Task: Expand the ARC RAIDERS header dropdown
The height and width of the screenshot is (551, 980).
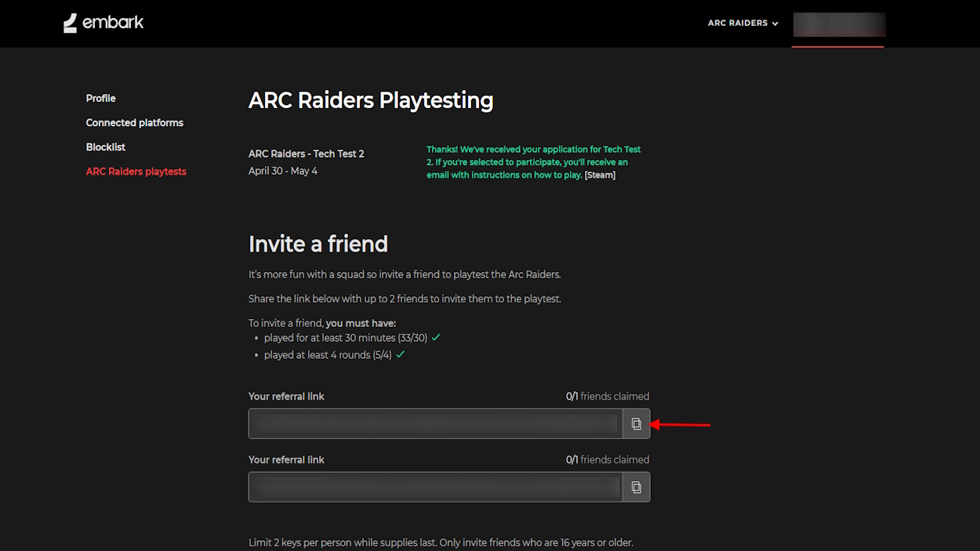Action: tap(742, 24)
